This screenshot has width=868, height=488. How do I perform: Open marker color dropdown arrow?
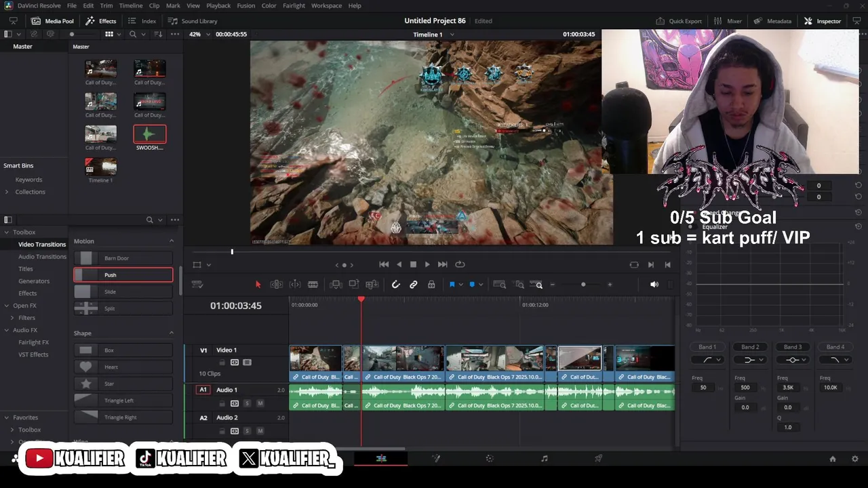[480, 285]
